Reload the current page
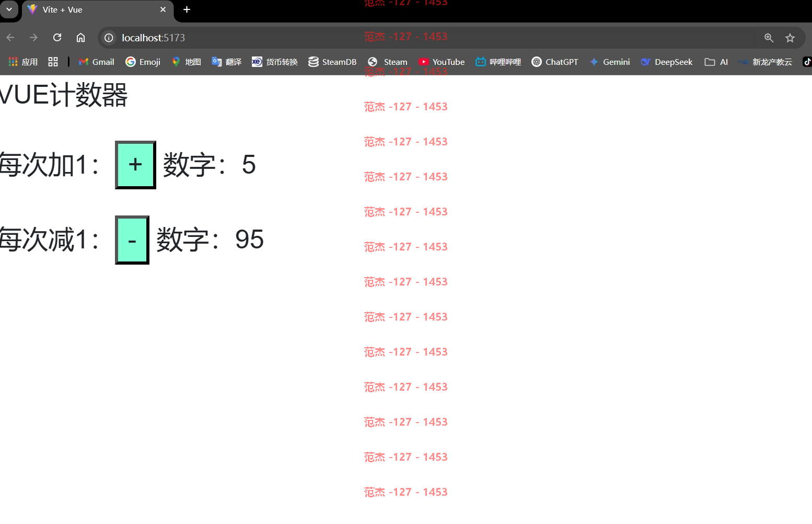Screen dimensions: 812x524 click(57, 38)
